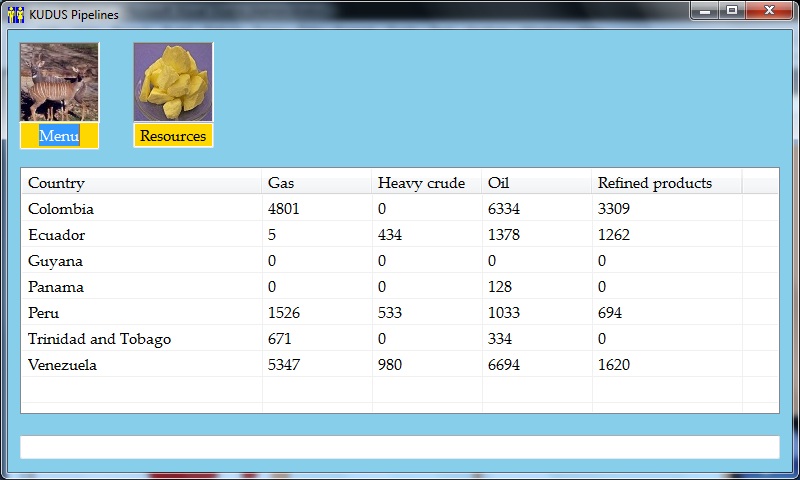Click Colombia refined products value 3309
Image resolution: width=800 pixels, height=480 pixels.
614,209
